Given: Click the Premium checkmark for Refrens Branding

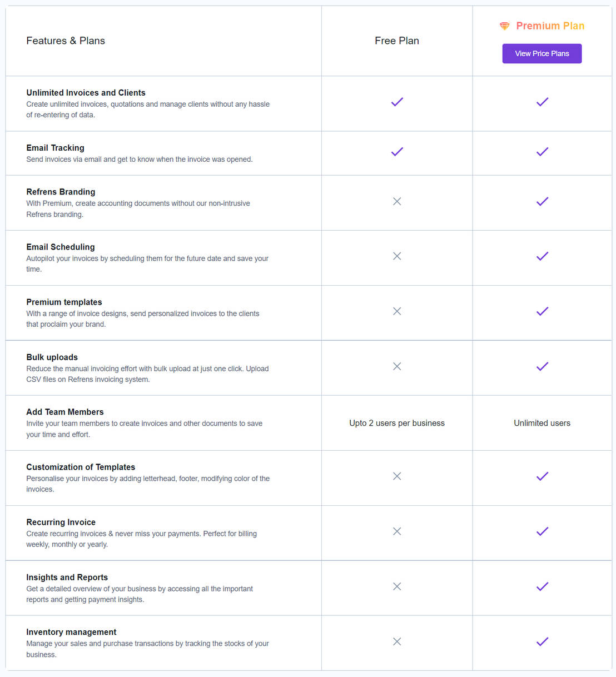Looking at the screenshot, I should click(542, 201).
